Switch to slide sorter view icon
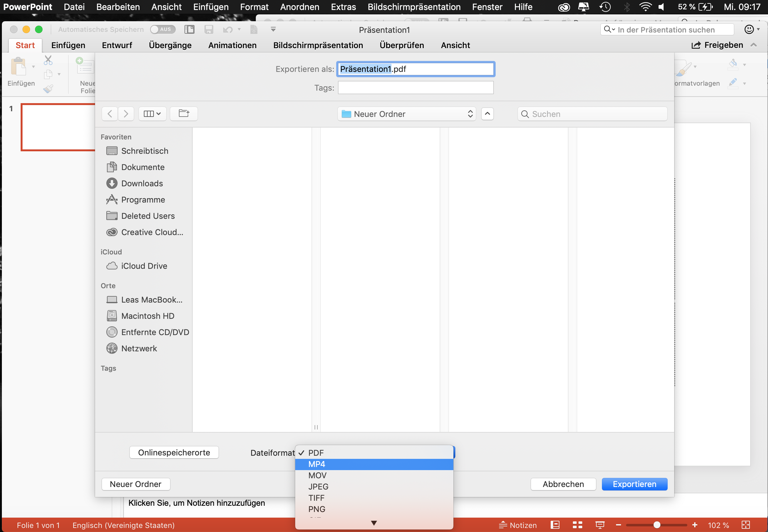 [x=578, y=525]
